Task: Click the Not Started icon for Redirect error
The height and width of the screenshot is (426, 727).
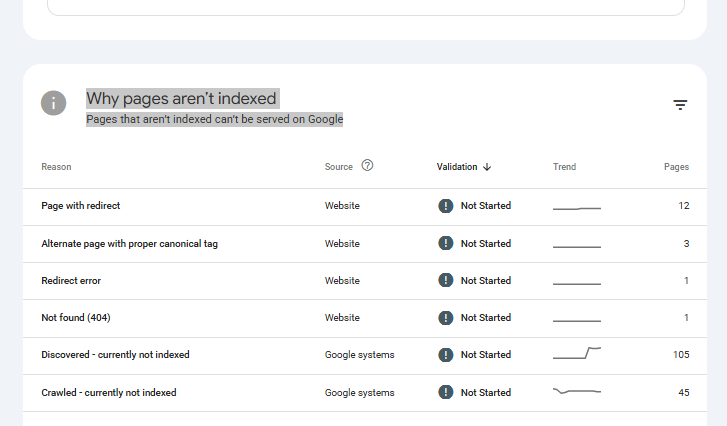Action: pyautogui.click(x=446, y=280)
